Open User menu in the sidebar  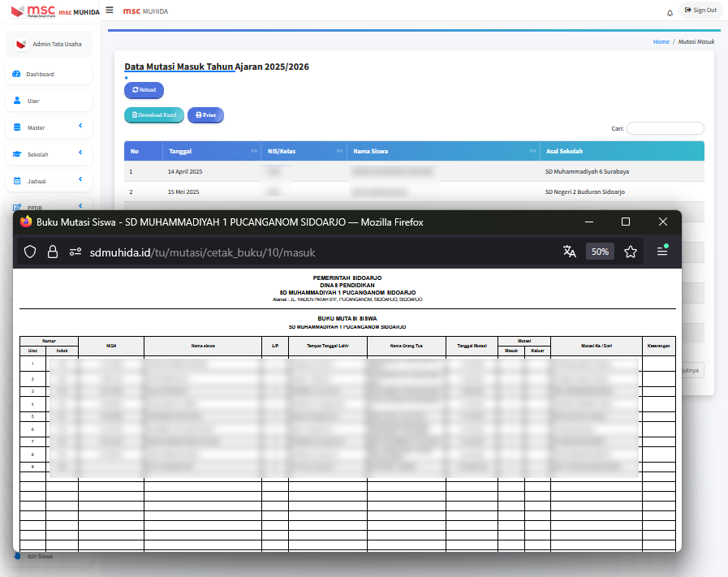click(x=33, y=101)
